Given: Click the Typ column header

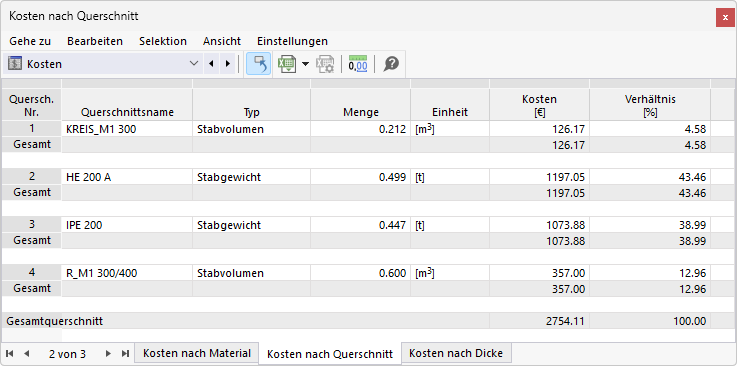Looking at the screenshot, I should point(251,104).
